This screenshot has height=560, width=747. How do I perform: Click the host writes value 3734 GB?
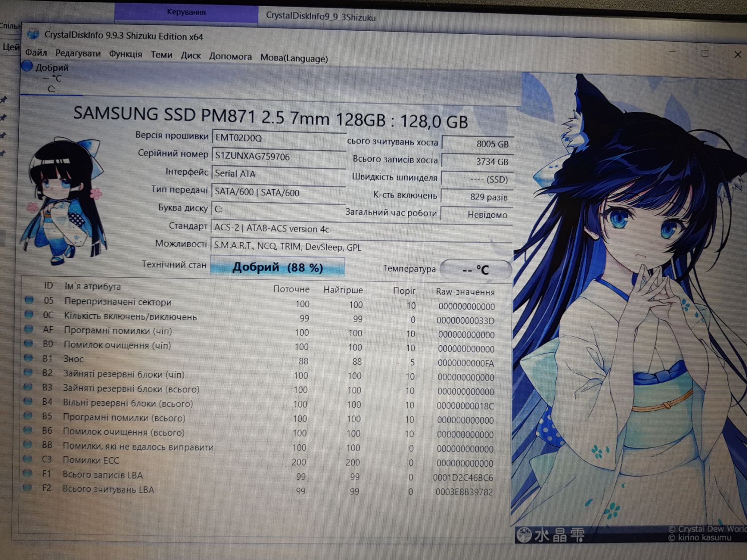point(478,162)
